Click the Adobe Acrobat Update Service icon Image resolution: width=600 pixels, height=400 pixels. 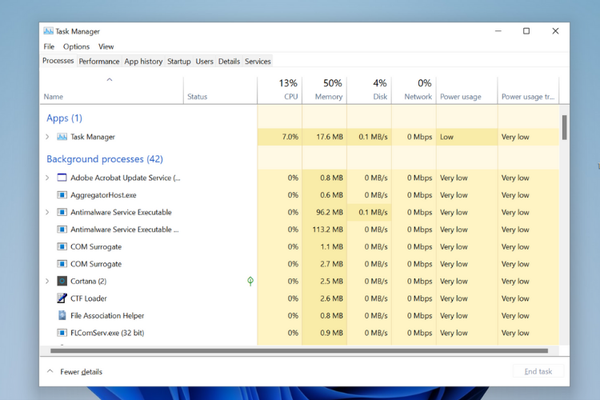click(x=62, y=178)
